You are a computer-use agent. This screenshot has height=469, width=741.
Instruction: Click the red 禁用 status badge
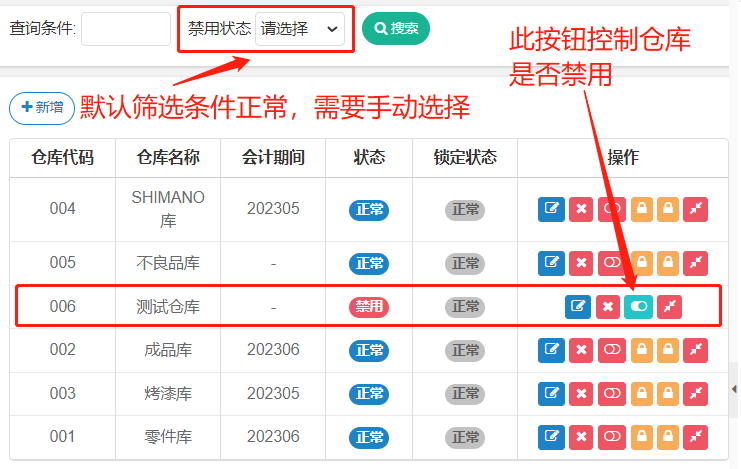pos(368,307)
